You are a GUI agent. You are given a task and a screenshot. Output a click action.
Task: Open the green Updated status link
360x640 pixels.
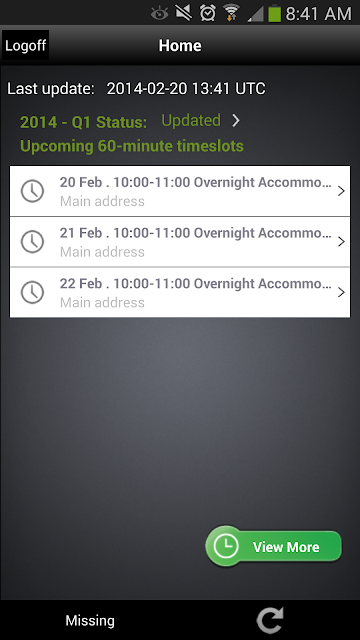191,120
